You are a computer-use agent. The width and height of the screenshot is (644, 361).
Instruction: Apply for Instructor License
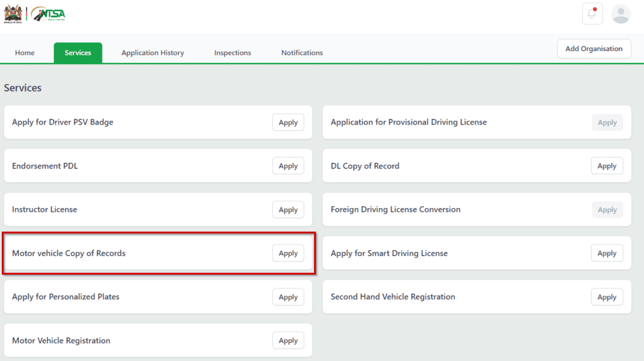(x=288, y=209)
